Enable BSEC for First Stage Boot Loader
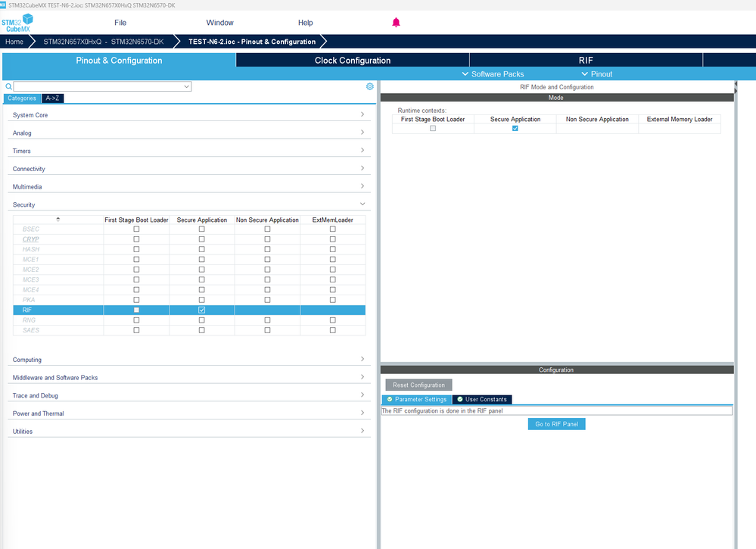The width and height of the screenshot is (756, 549). [136, 229]
